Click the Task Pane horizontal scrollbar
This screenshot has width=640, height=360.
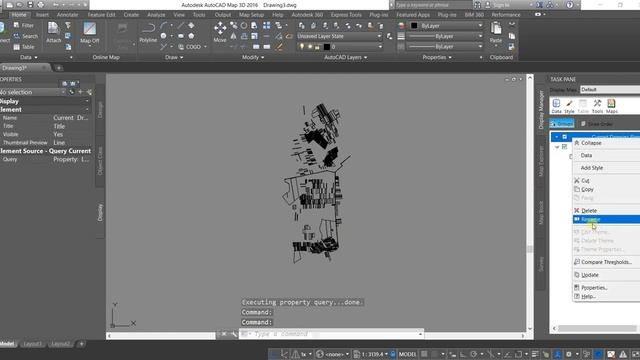coord(597,328)
